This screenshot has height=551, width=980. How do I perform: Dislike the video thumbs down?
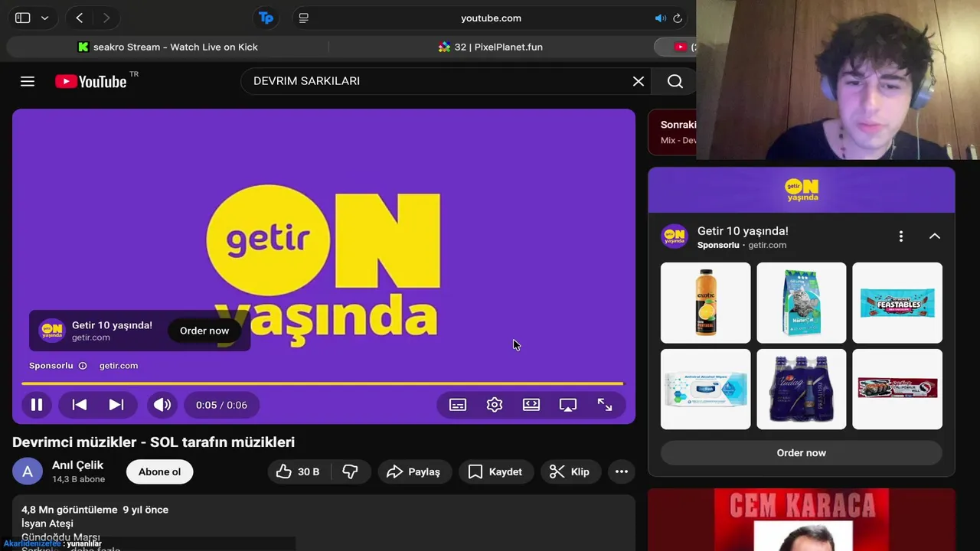coord(350,471)
